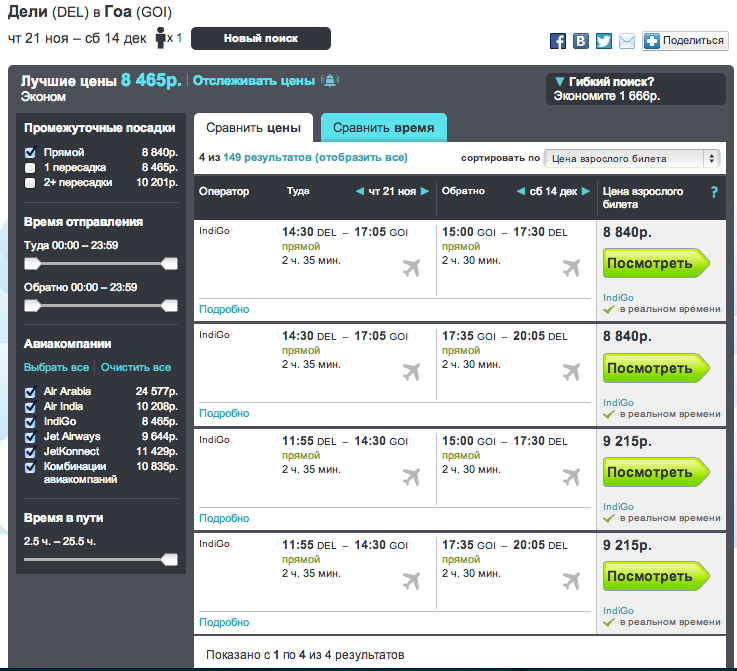Expand Подробно details for first flight

(224, 309)
